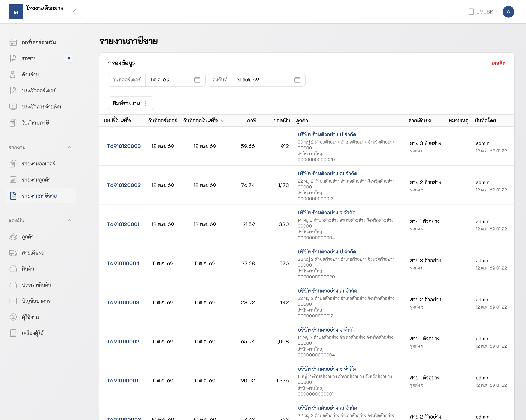Click the ค้างจ่าย person icon
This screenshot has height=420, width=526.
pos(13,74)
